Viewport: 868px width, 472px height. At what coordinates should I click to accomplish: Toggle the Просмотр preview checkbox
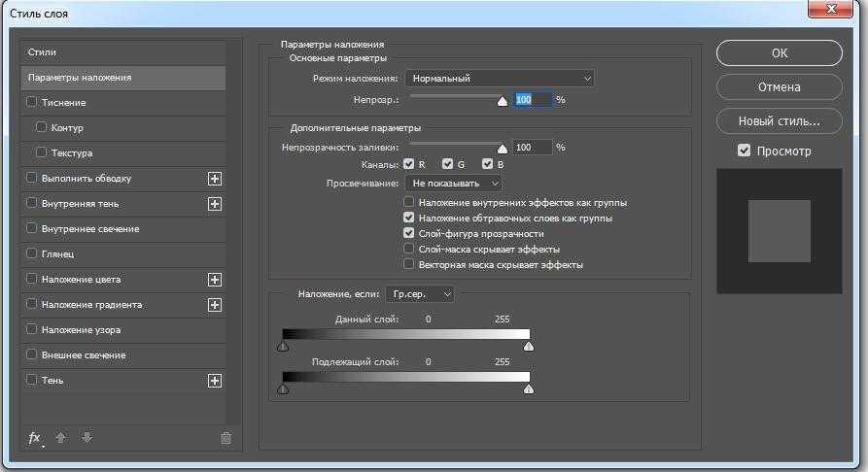(745, 151)
